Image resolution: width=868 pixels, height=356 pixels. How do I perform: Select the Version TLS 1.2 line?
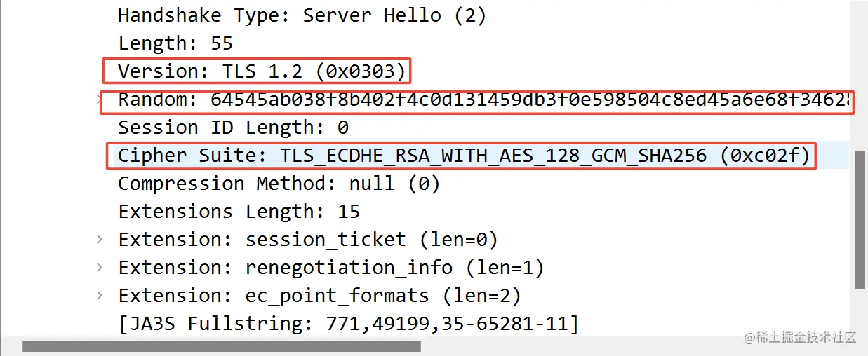click(262, 71)
